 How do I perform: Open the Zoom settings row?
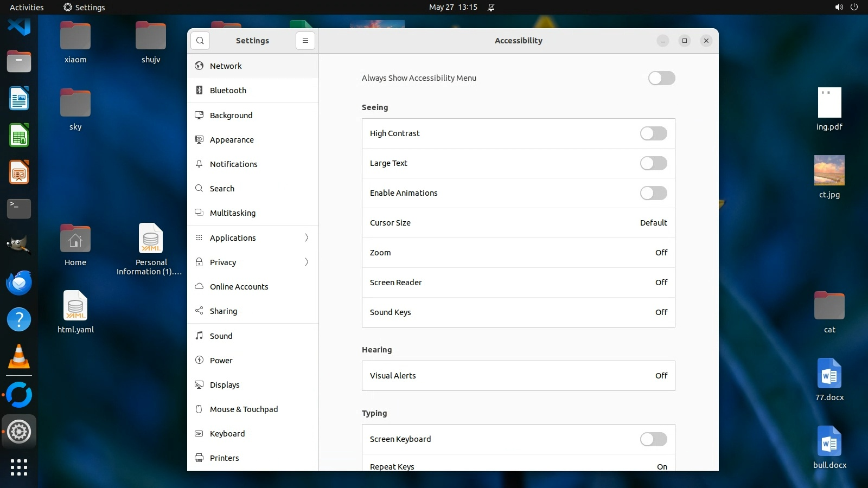pyautogui.click(x=518, y=253)
